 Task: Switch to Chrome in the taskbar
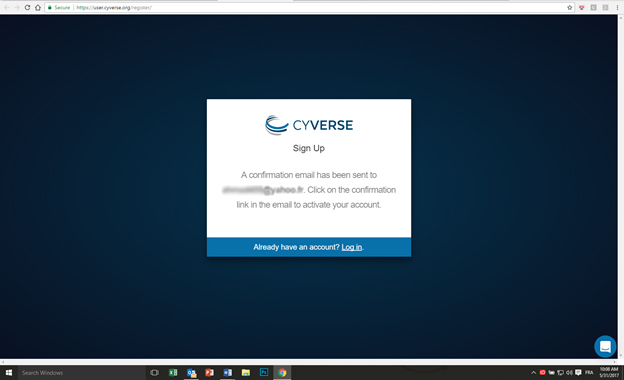(x=282, y=373)
